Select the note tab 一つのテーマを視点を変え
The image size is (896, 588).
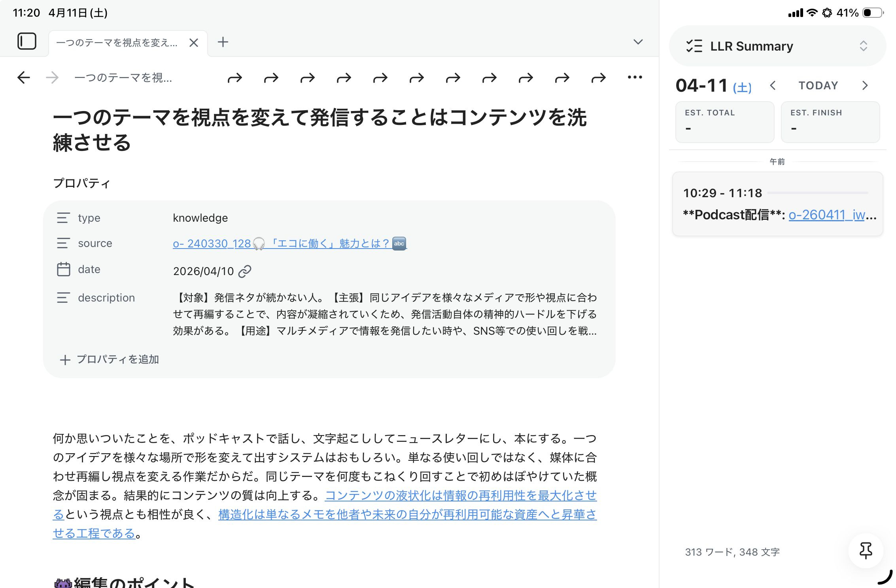(117, 43)
